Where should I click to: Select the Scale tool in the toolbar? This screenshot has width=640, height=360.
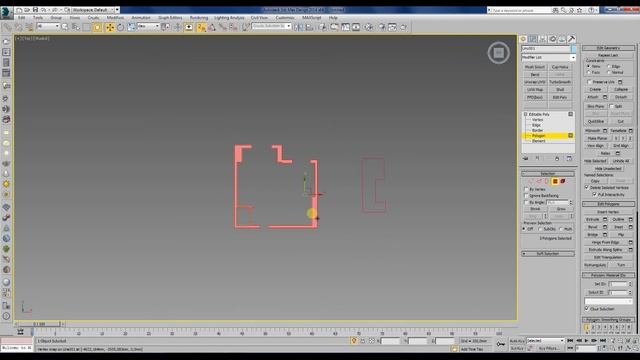coord(131,27)
